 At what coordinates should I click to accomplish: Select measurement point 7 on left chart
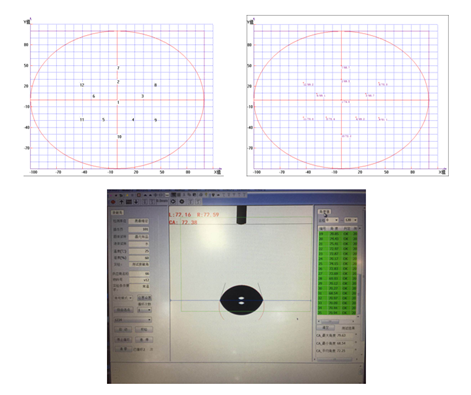(118, 68)
